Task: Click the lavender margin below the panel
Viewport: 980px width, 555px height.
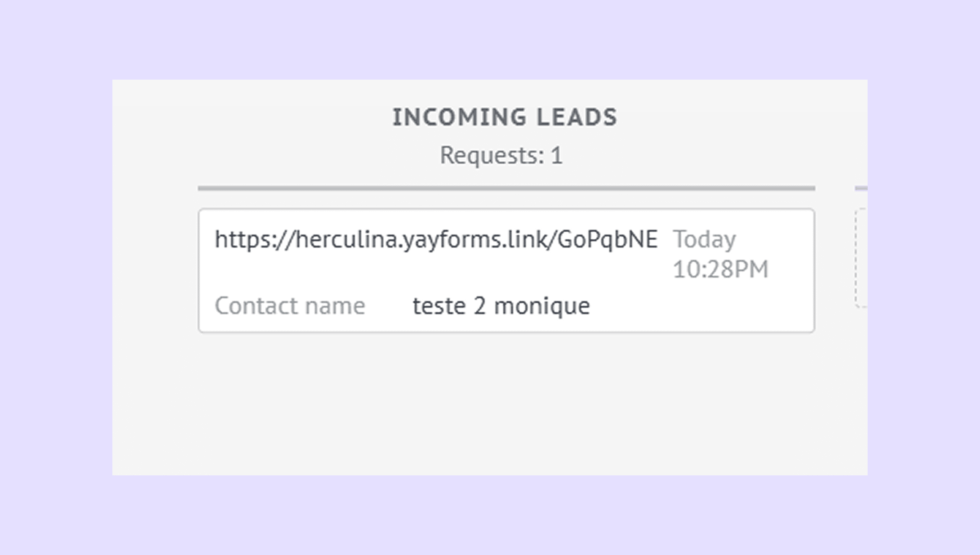Action: (x=490, y=515)
